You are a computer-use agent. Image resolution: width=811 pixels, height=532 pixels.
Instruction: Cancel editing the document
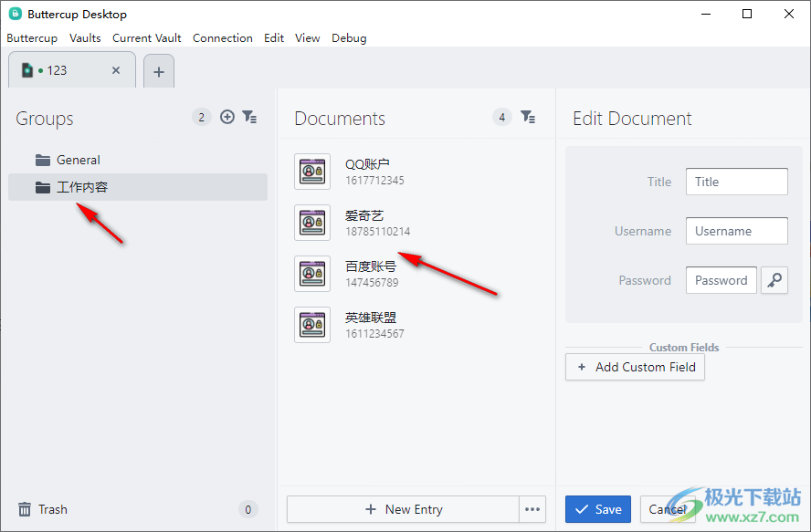coord(668,509)
